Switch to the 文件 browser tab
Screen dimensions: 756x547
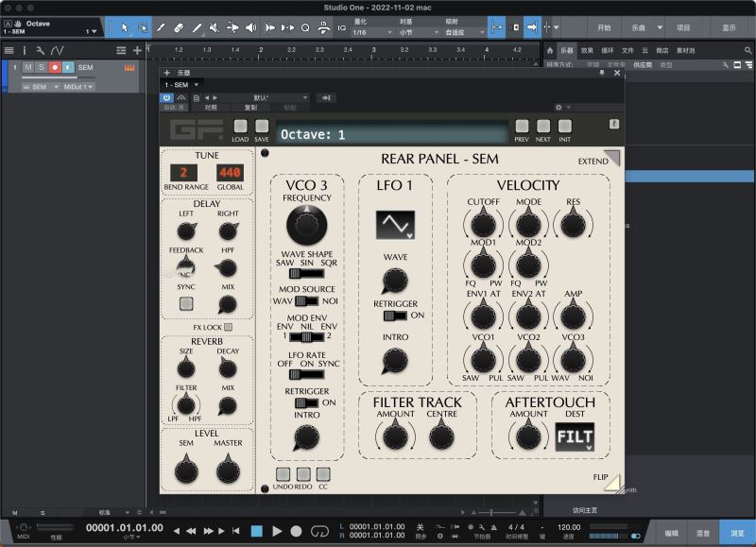click(627, 50)
